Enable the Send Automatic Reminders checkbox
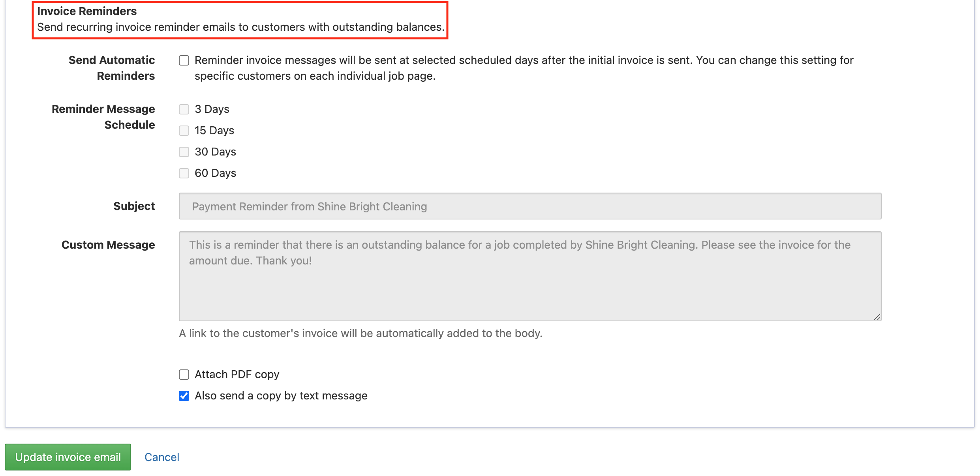 point(184,60)
